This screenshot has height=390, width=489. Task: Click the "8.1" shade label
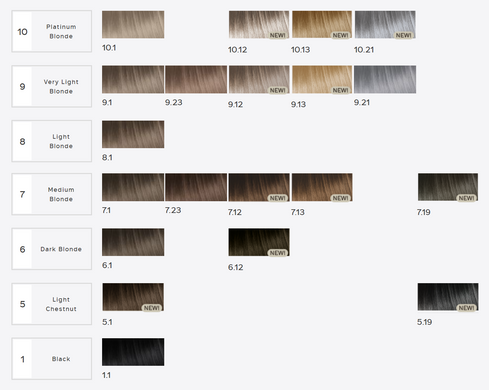pos(107,157)
